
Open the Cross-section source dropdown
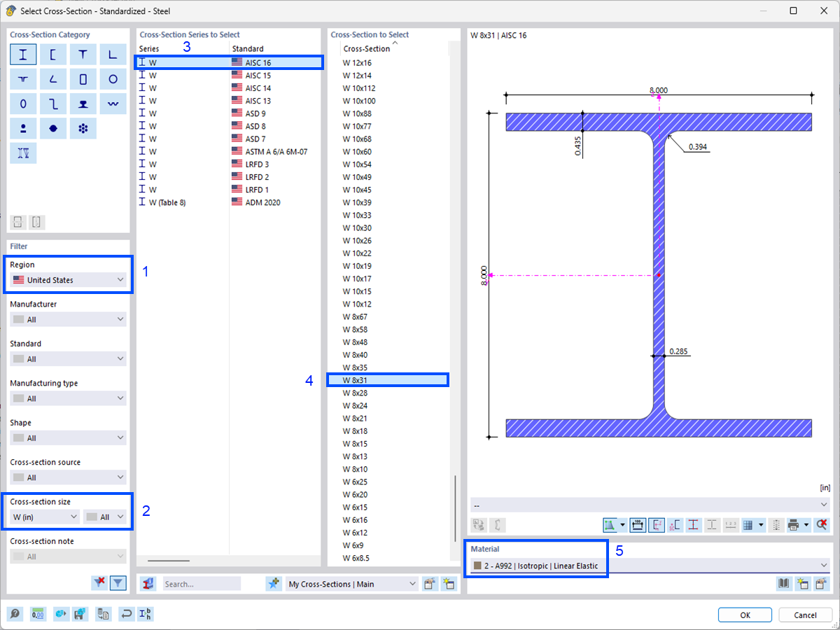69,477
